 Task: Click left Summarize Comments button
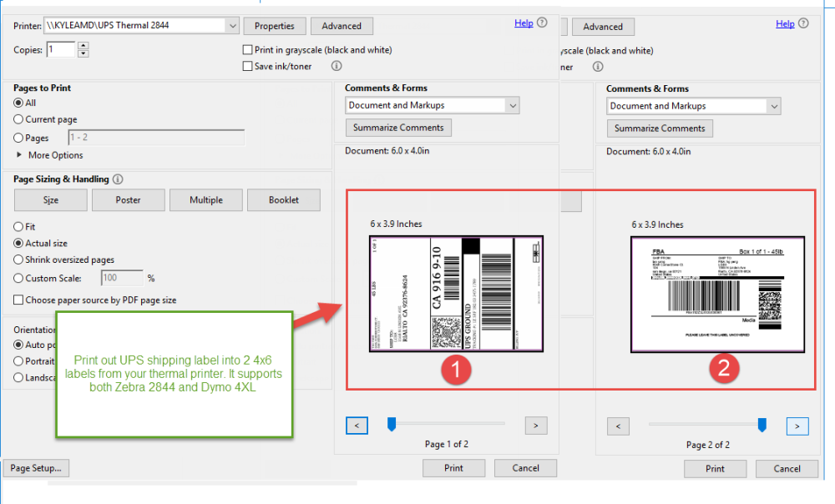398,128
